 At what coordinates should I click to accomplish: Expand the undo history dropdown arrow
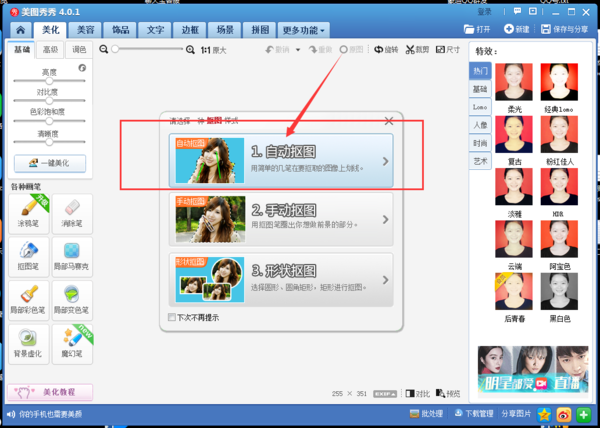(298, 50)
